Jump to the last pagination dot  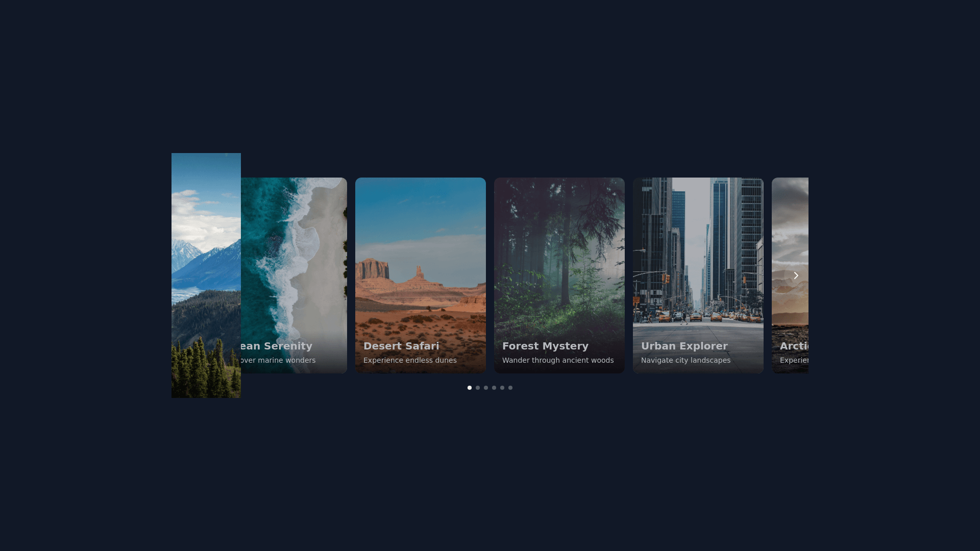510,388
